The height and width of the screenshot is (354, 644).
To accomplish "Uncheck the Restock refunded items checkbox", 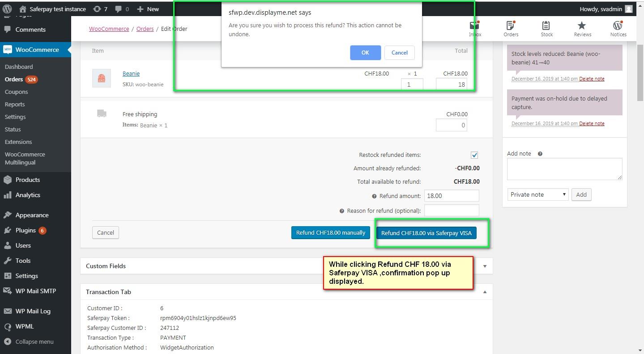I will click(474, 155).
